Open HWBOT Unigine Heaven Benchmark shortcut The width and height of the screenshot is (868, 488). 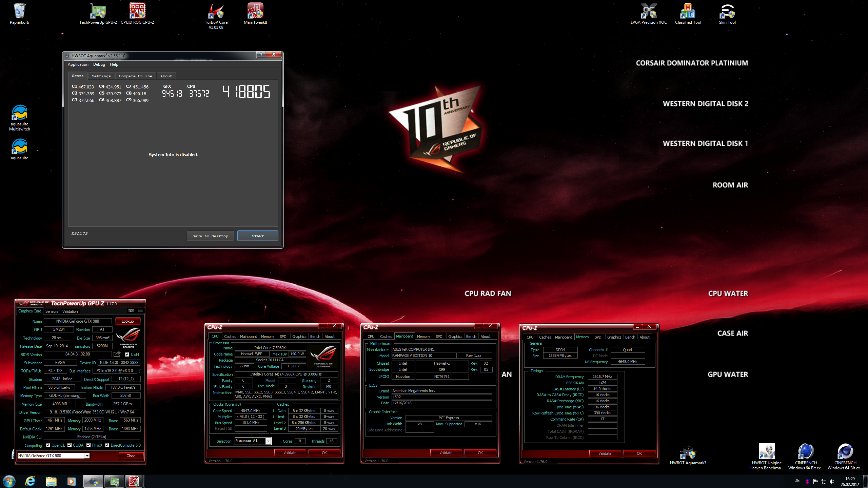(x=767, y=456)
